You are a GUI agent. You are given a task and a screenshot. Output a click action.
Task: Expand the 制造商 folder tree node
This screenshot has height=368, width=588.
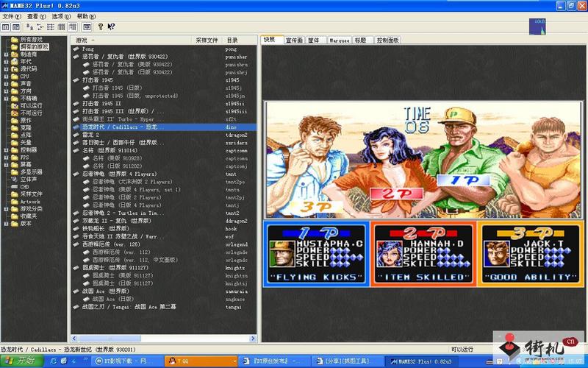click(x=6, y=54)
